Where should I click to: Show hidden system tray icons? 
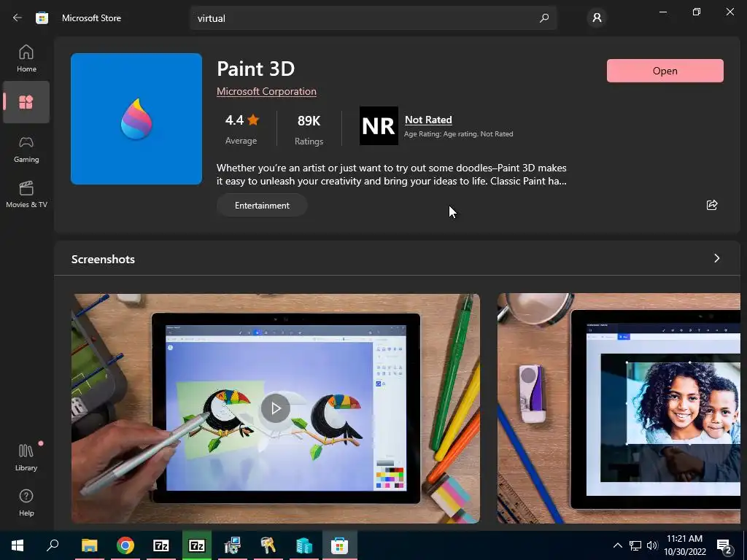click(617, 545)
